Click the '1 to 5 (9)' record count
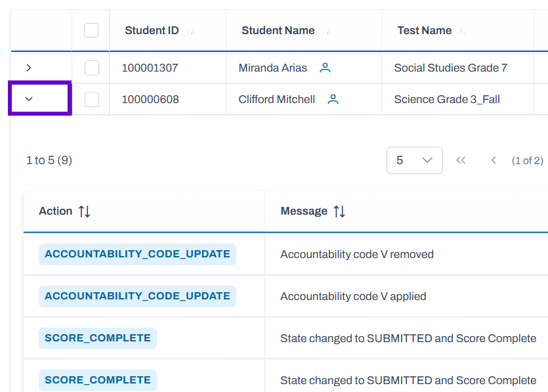This screenshot has height=392, width=548. tap(49, 160)
